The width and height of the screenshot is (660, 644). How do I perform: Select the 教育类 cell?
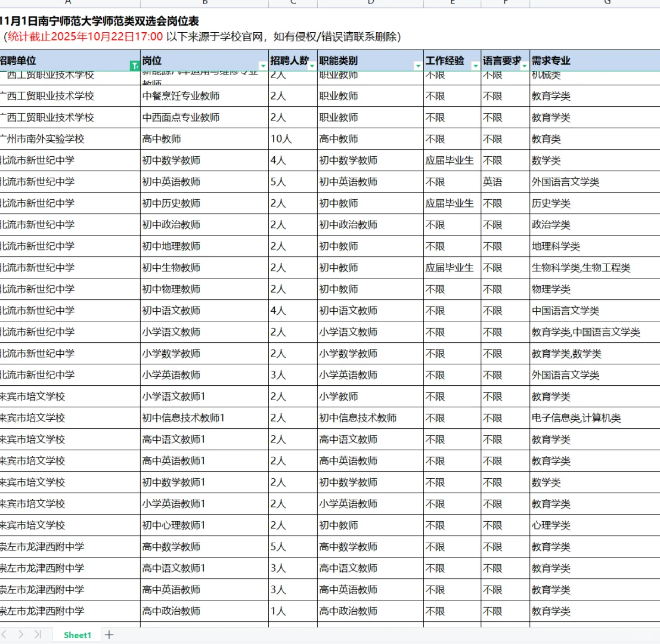pos(594,139)
